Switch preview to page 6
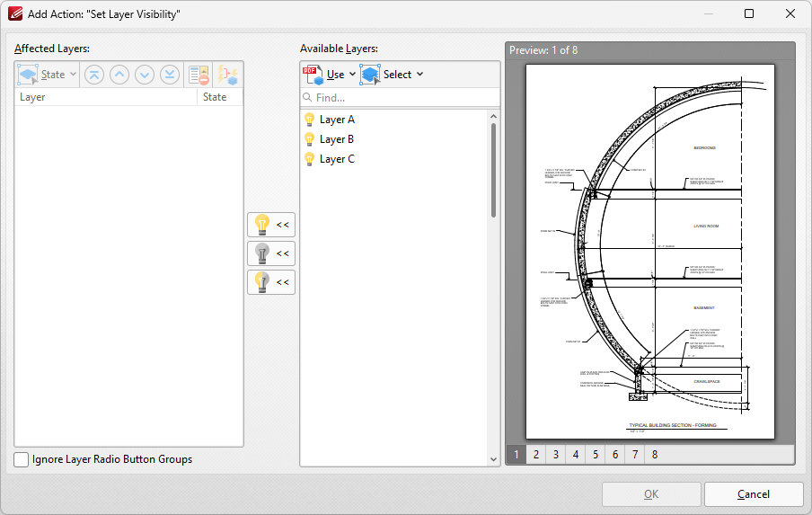Image resolution: width=812 pixels, height=515 pixels. click(615, 455)
